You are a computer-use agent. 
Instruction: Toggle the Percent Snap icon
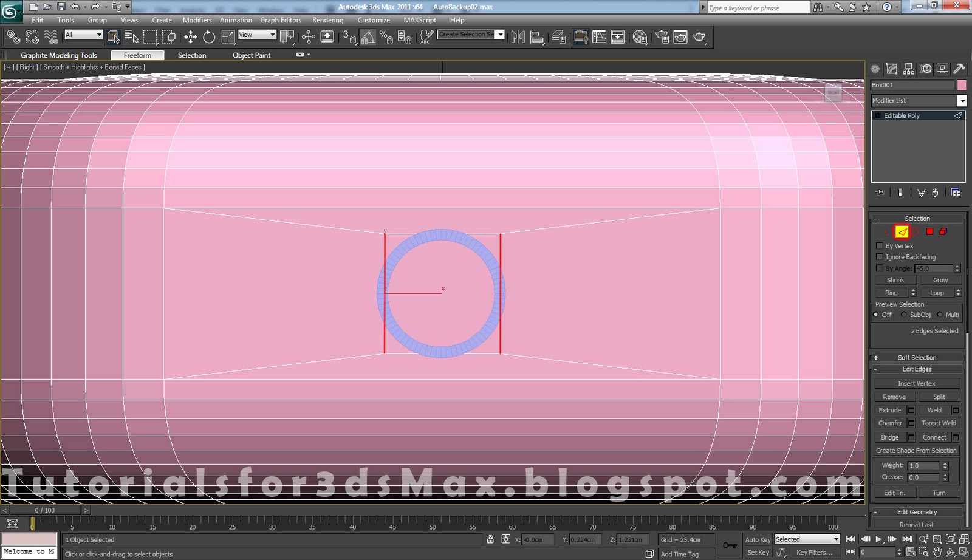(x=386, y=36)
